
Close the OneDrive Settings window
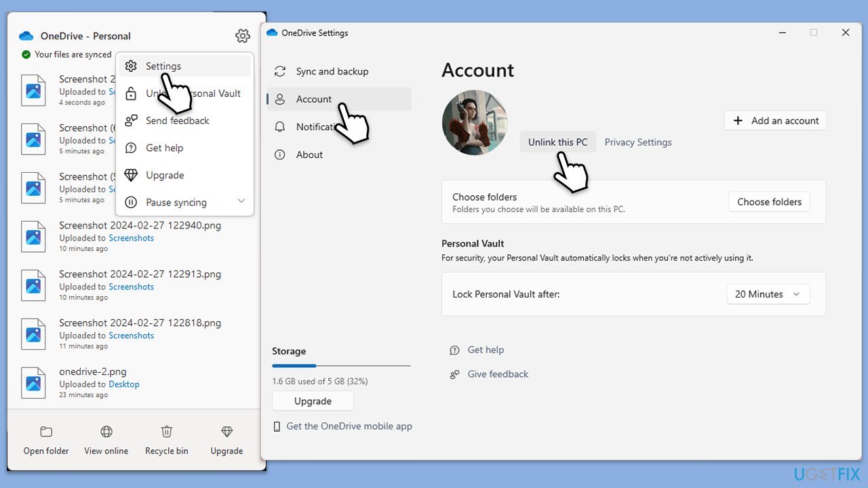coord(845,33)
